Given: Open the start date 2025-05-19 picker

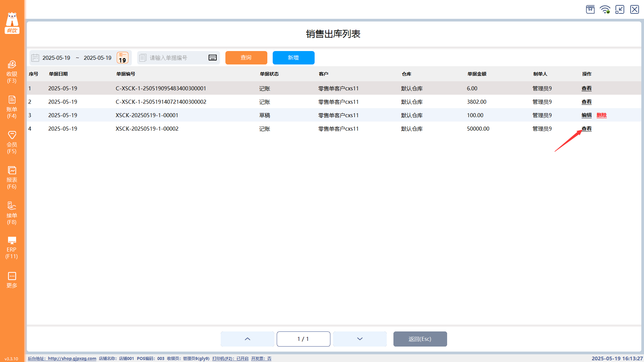Looking at the screenshot, I should [x=56, y=58].
